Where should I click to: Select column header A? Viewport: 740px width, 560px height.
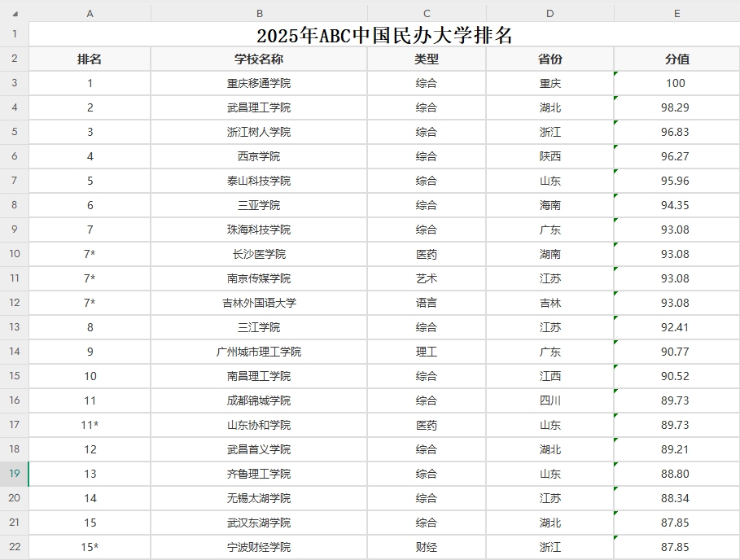coord(90,13)
